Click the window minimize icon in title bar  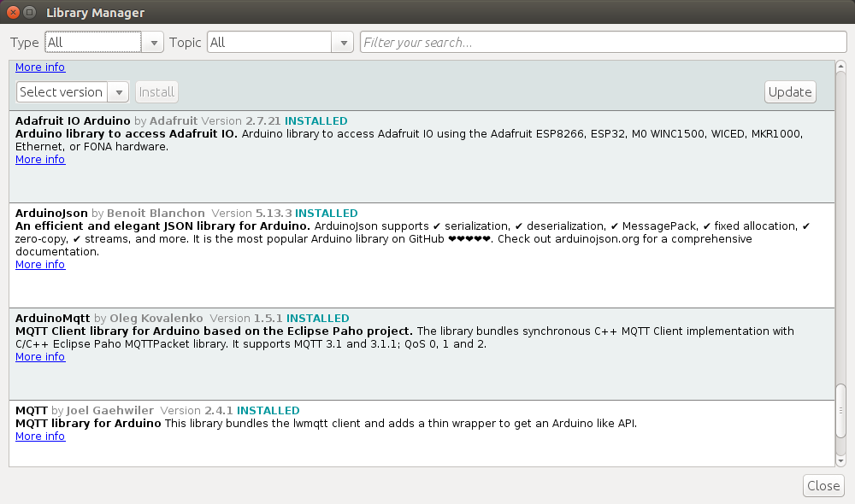[x=30, y=12]
